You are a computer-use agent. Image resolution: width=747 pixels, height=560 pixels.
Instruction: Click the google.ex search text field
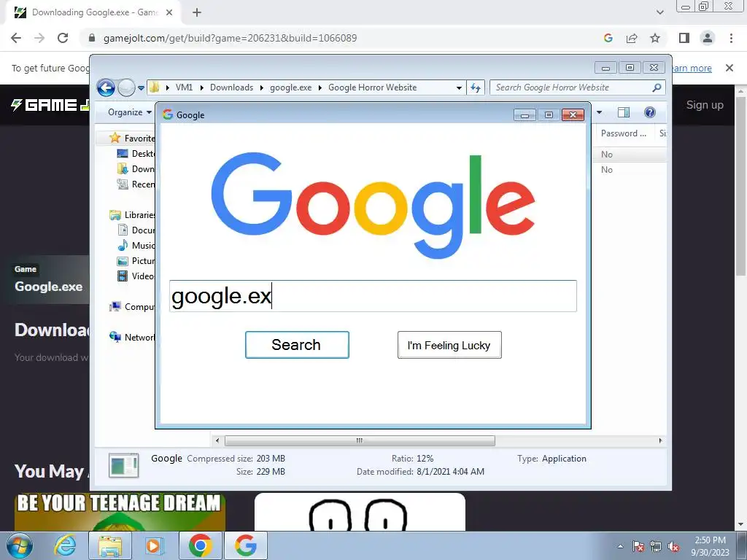click(x=373, y=296)
